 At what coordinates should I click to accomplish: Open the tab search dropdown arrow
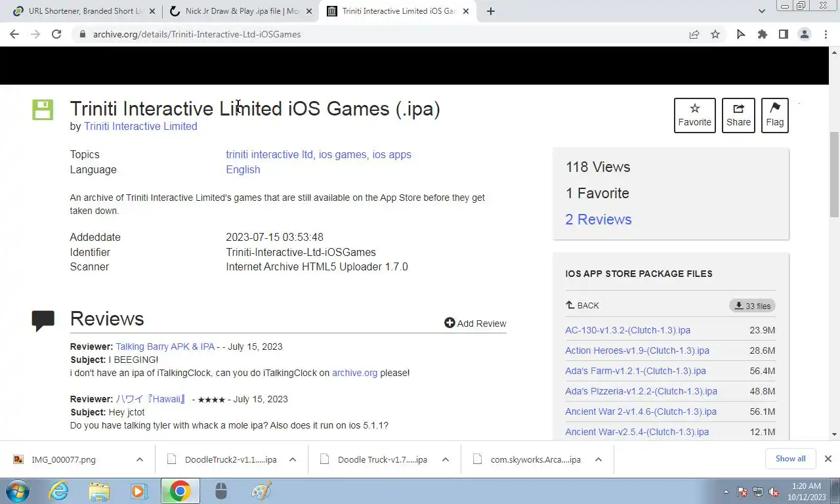762,11
